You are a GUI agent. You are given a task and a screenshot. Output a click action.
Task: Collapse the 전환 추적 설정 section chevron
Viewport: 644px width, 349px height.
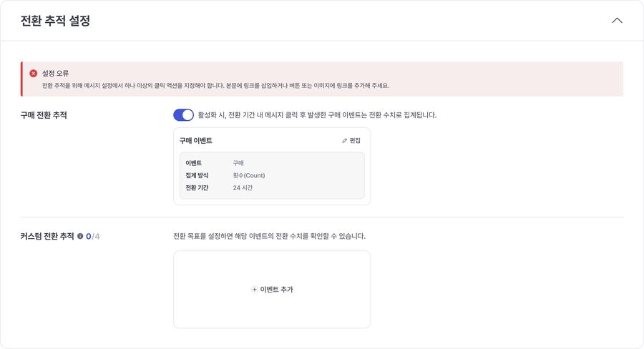pos(617,21)
